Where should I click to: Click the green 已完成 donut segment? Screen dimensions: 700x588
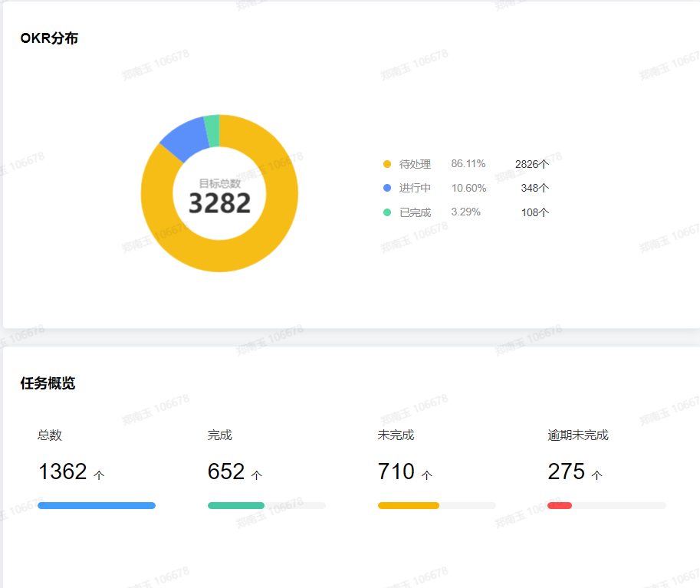pyautogui.click(x=212, y=130)
